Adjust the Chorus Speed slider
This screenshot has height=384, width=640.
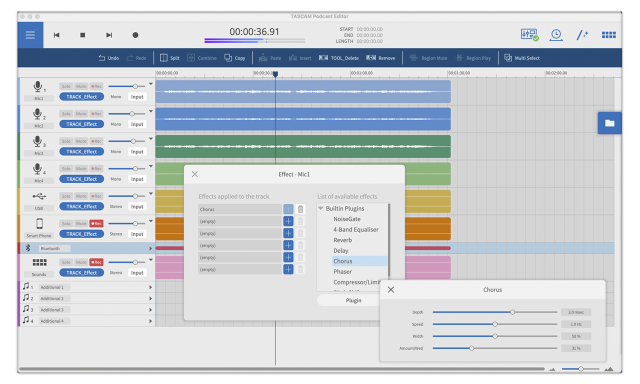[495, 324]
